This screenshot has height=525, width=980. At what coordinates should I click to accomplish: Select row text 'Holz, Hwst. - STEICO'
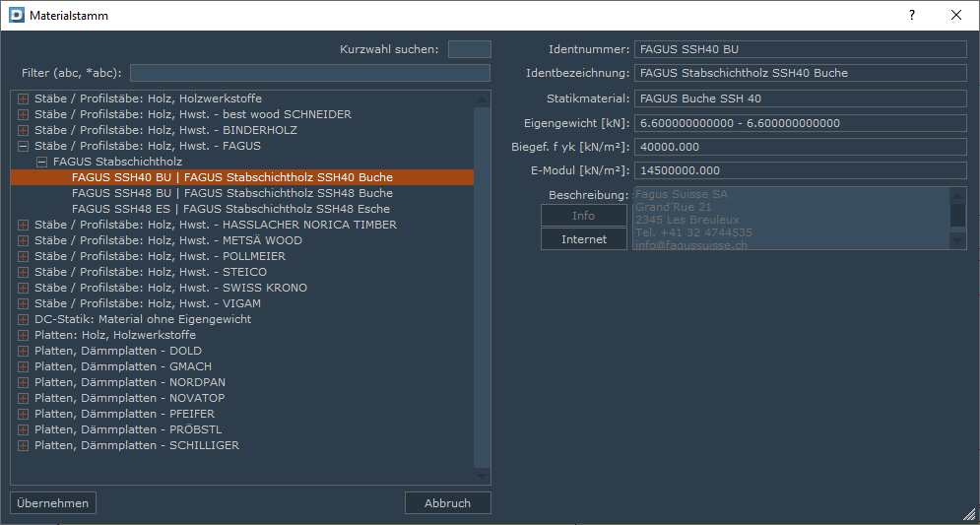[208, 272]
